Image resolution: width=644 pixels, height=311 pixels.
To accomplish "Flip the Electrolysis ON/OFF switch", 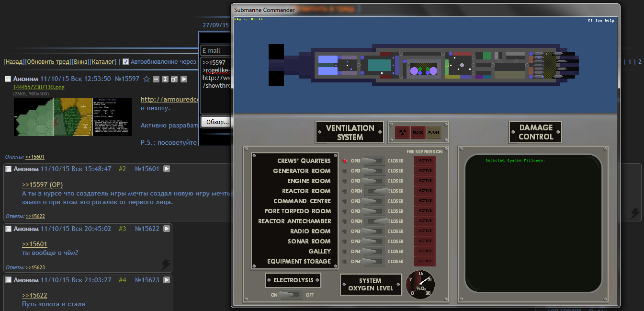I will [x=291, y=295].
